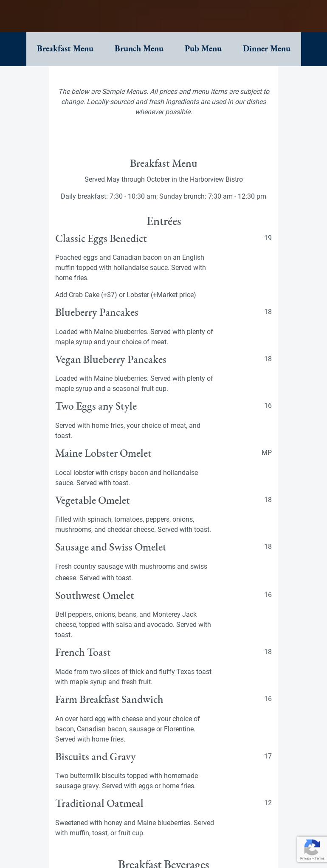Click the Vegan Blueberry Pancakes title
The height and width of the screenshot is (868, 327).
click(x=111, y=360)
